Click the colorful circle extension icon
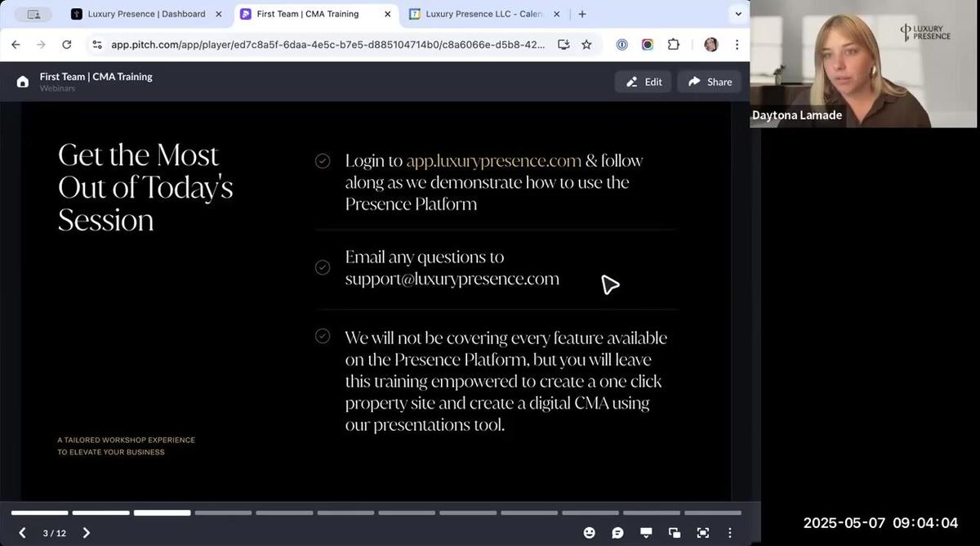This screenshot has width=980, height=546. 648,45
